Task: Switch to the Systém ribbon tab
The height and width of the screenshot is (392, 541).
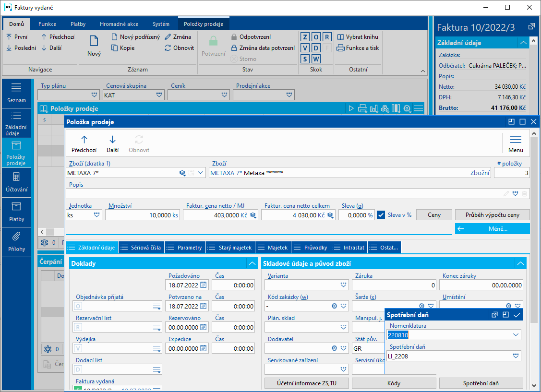Action: (161, 24)
